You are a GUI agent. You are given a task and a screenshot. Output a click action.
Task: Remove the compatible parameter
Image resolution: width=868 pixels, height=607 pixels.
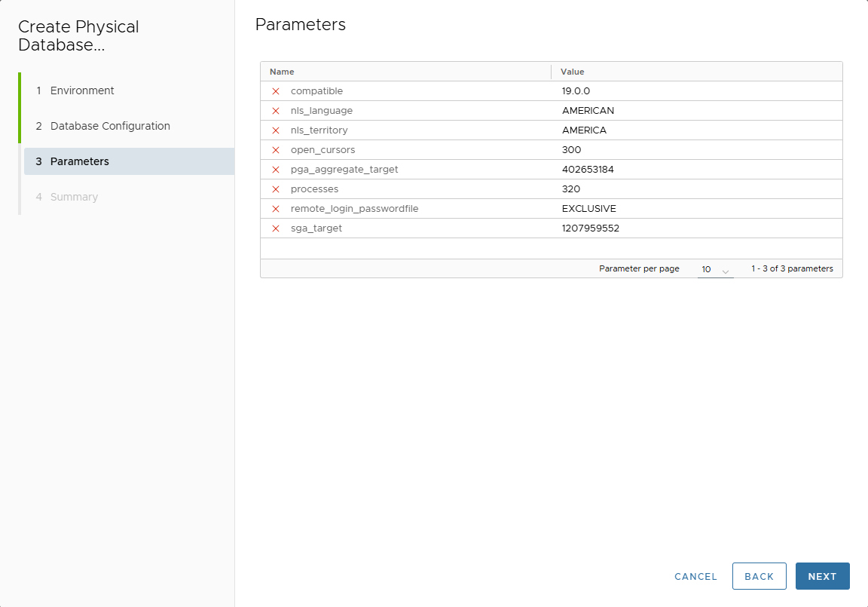(276, 90)
